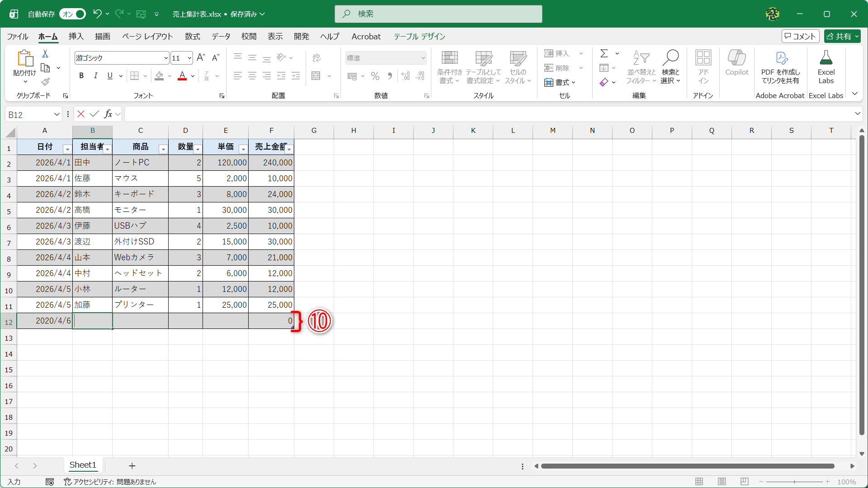This screenshot has width=868, height=488.
Task: Click the コメント button
Action: pos(800,37)
